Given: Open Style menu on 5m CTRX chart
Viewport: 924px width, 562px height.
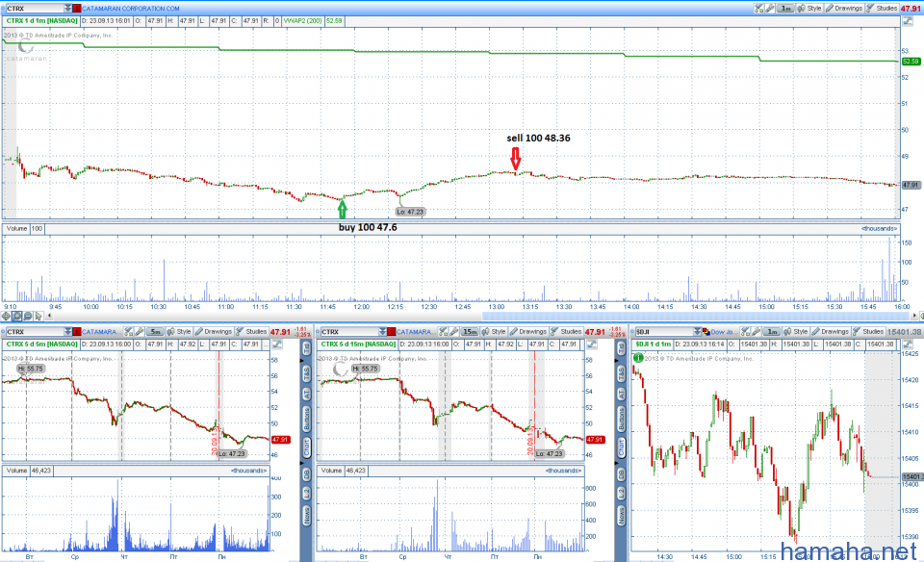Looking at the screenshot, I should [179, 332].
